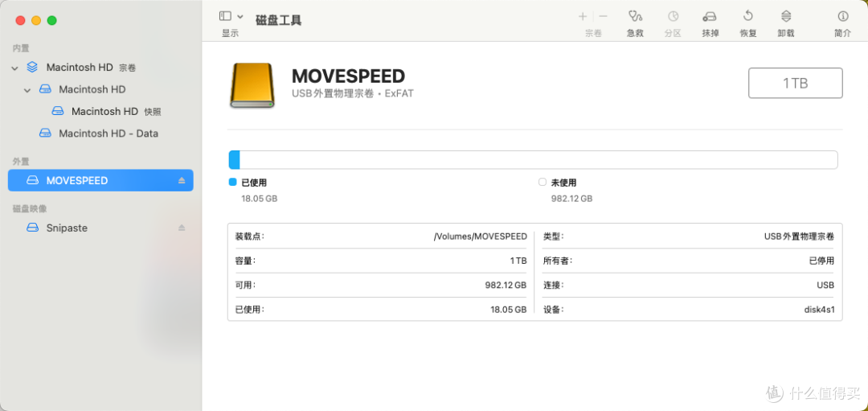The height and width of the screenshot is (411, 868).
Task: Click the 18.05 GB value under 已使用 legend
Action: (259, 199)
